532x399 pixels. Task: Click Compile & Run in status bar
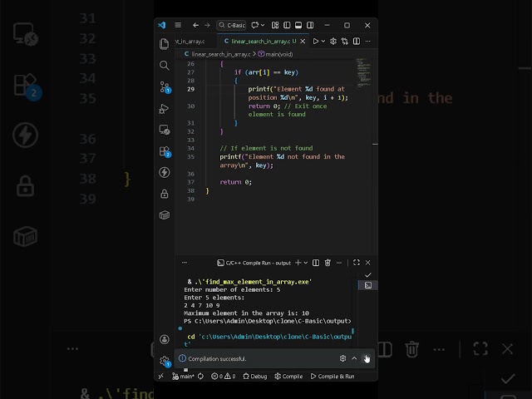click(x=332, y=377)
